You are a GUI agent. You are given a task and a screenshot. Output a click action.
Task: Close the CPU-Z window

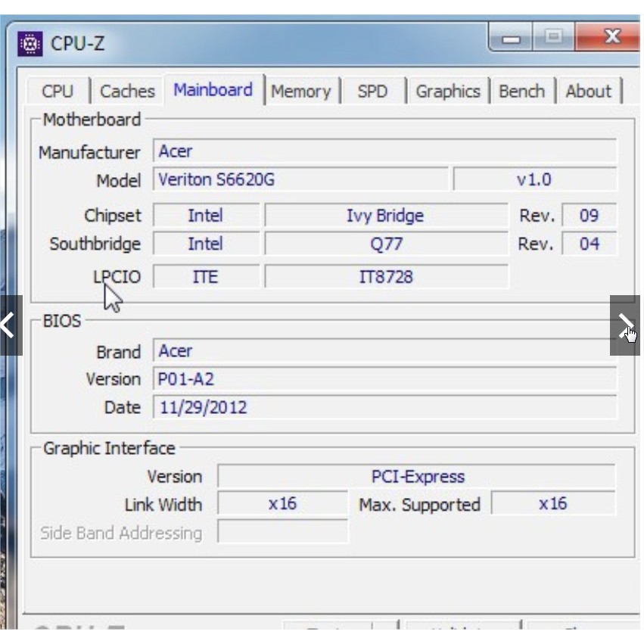[x=610, y=36]
